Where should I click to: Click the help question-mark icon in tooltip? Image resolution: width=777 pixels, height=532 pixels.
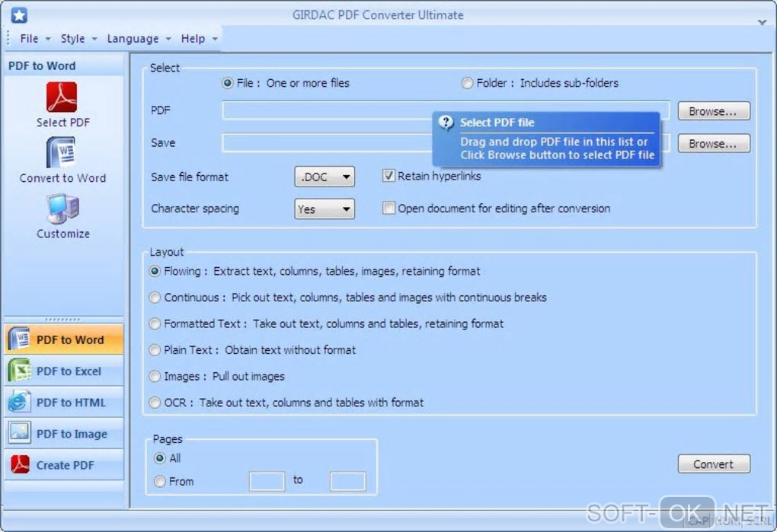click(x=446, y=123)
